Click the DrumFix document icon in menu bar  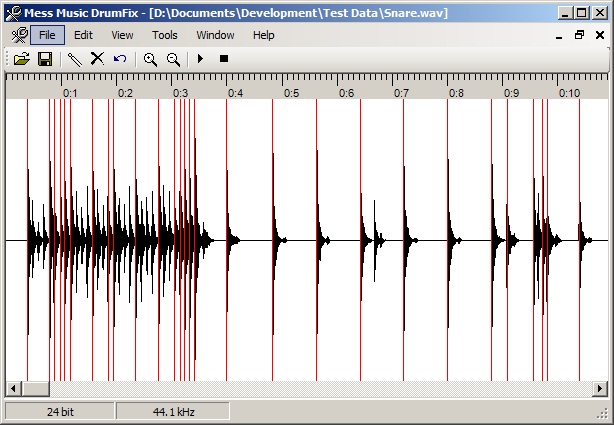click(19, 35)
